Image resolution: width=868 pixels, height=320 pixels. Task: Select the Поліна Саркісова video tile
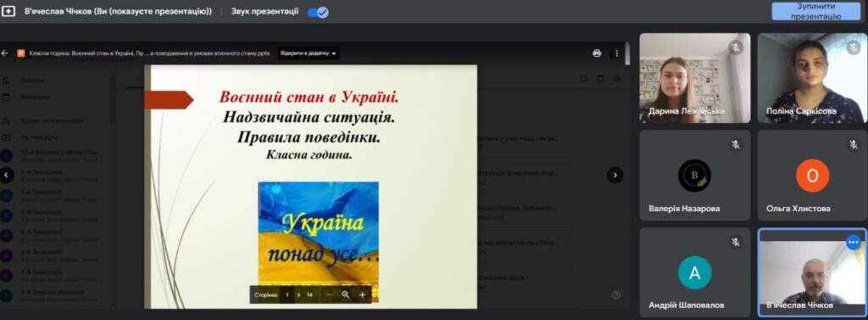pos(812,78)
